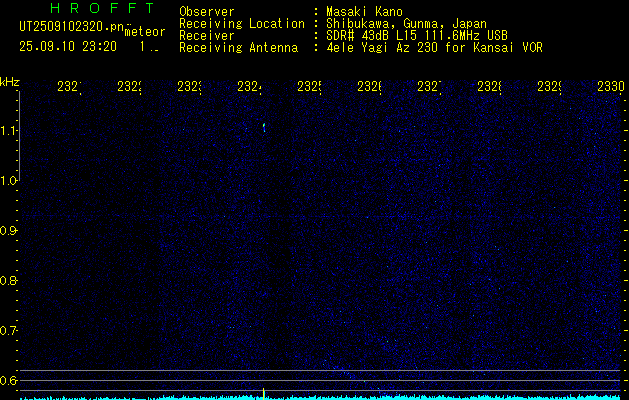The width and height of the screenshot is (629, 400).
Task: Click the gray vertical bar beside the frequency axis
Action: pos(19,136)
